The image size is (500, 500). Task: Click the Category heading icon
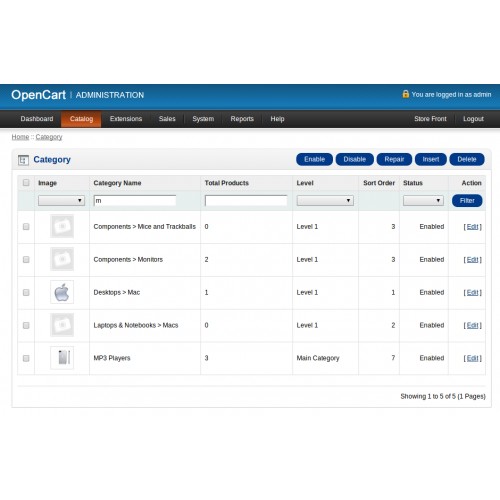23,160
